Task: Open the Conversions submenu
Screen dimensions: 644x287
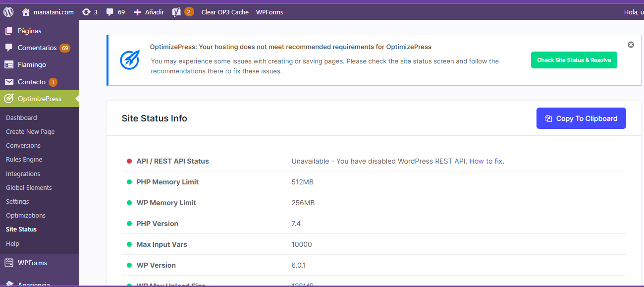Action: (x=23, y=145)
